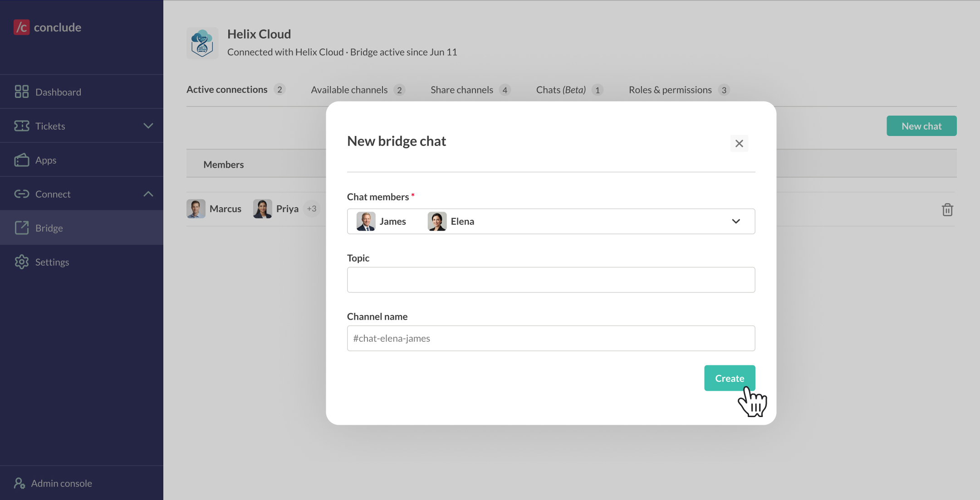Open Settings from the sidebar
Viewport: 980px width, 500px height.
coord(82,262)
